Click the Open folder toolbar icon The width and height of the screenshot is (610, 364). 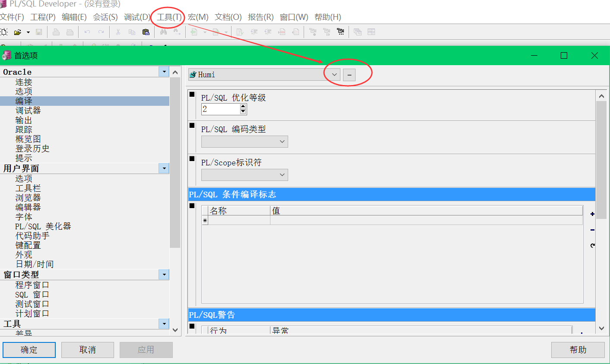point(17,32)
